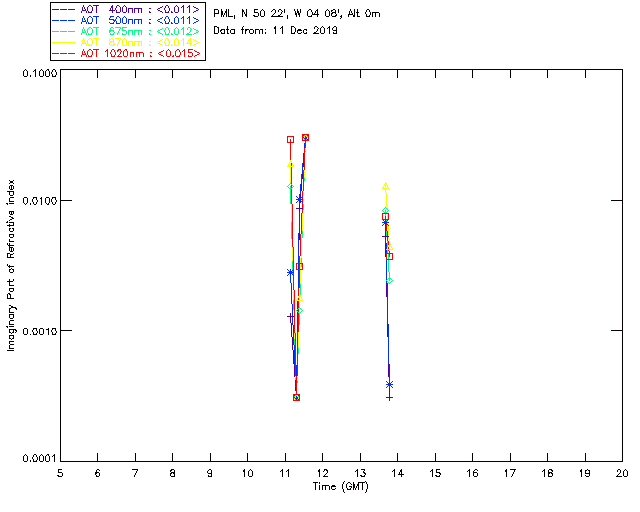Screen dimensions: 640x512
Task: Click the AOT 1020nm legend entry
Action: click(126, 53)
